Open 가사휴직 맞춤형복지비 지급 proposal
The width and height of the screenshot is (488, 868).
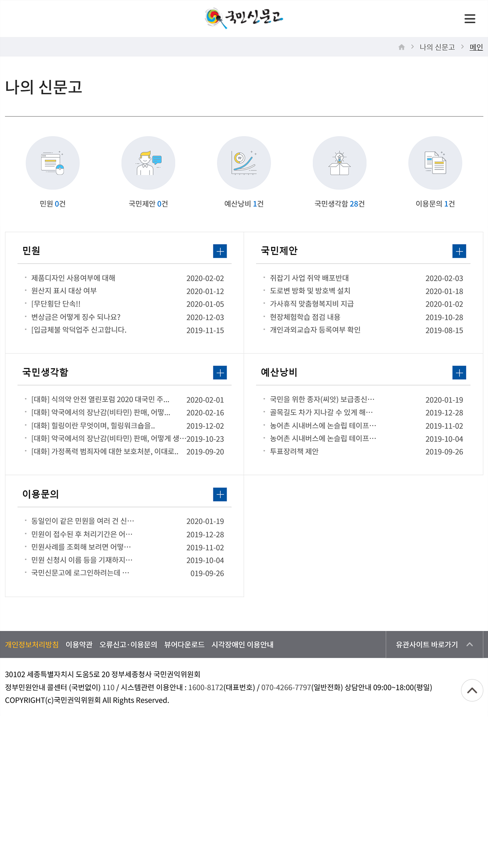[x=312, y=304]
